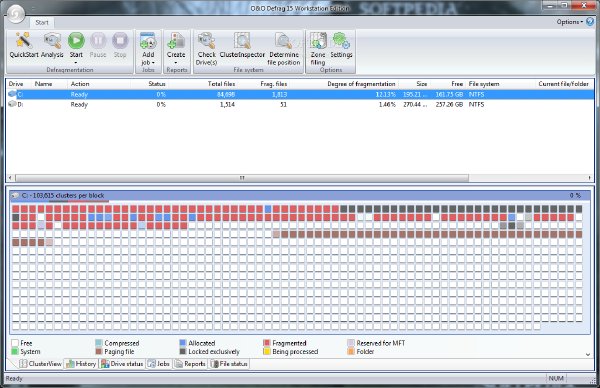Click the Create reports icon
Viewport: 600px width, 388px height.
(x=176, y=41)
